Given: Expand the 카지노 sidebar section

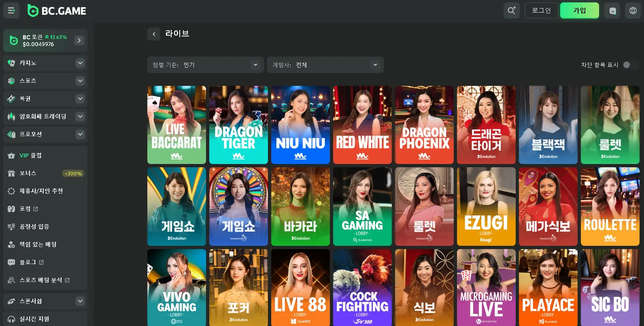Looking at the screenshot, I should coord(80,63).
